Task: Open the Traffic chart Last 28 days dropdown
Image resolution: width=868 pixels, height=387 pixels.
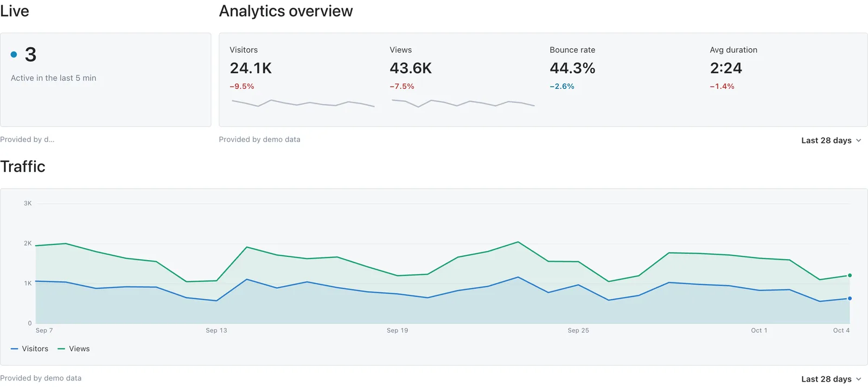Action: [831, 379]
